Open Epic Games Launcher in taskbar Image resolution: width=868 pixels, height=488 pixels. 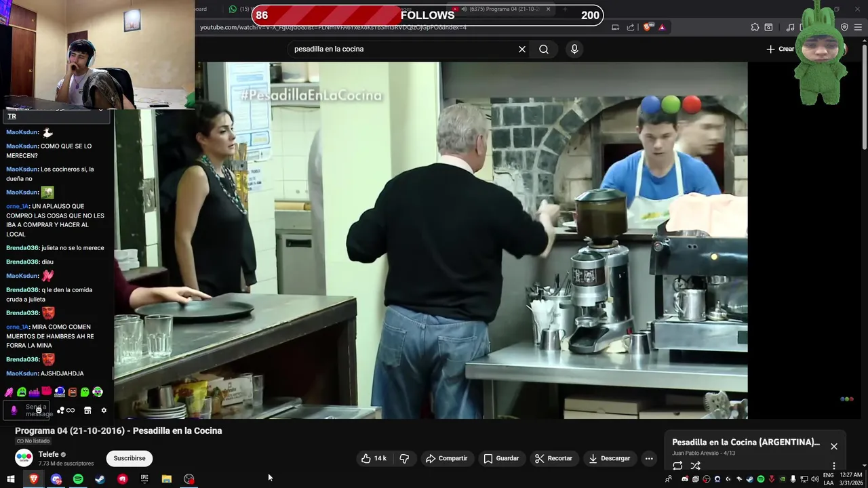click(x=144, y=479)
